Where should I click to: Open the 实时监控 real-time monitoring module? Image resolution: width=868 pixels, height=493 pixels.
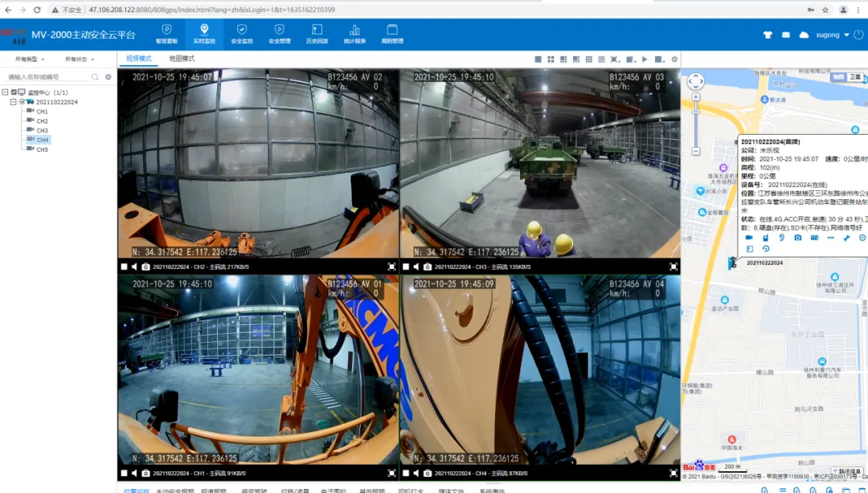204,34
